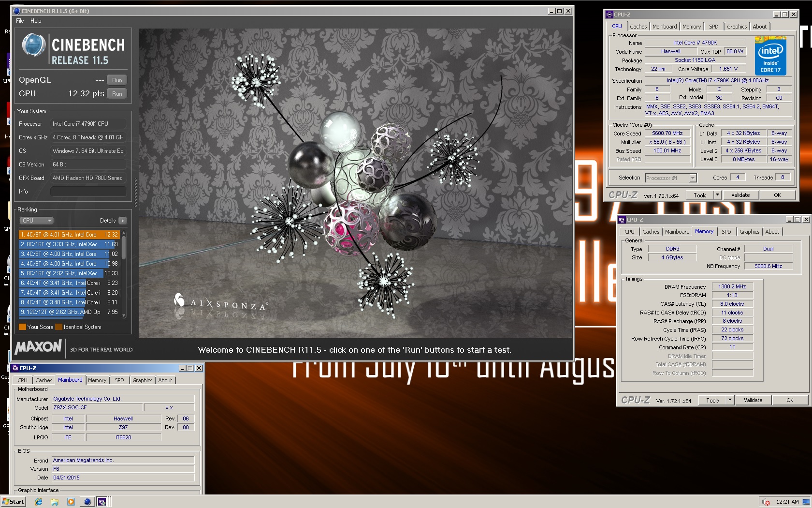Screen dimensions: 812x508
Task: Click Validate in top-right CPU-Z window
Action: coord(740,195)
